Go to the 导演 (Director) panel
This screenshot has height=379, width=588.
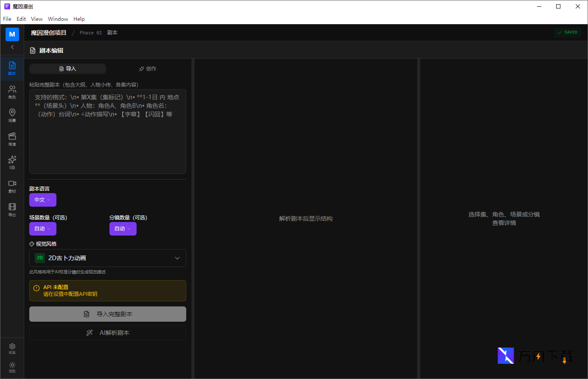12,139
